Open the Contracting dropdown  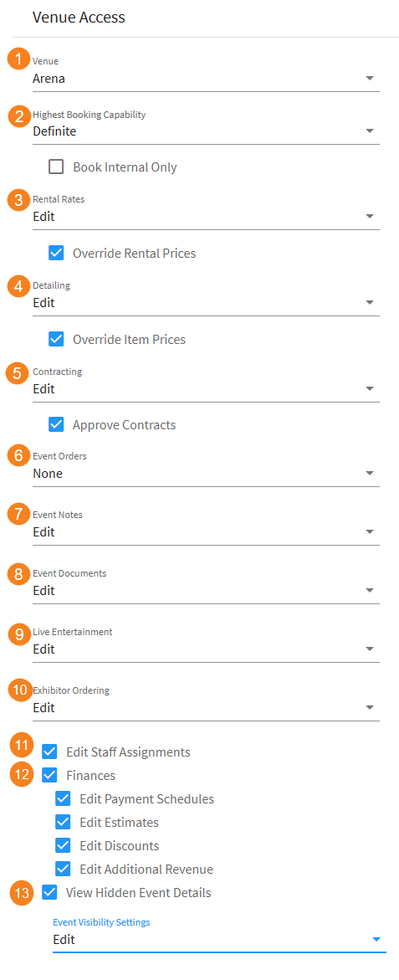coord(206,389)
